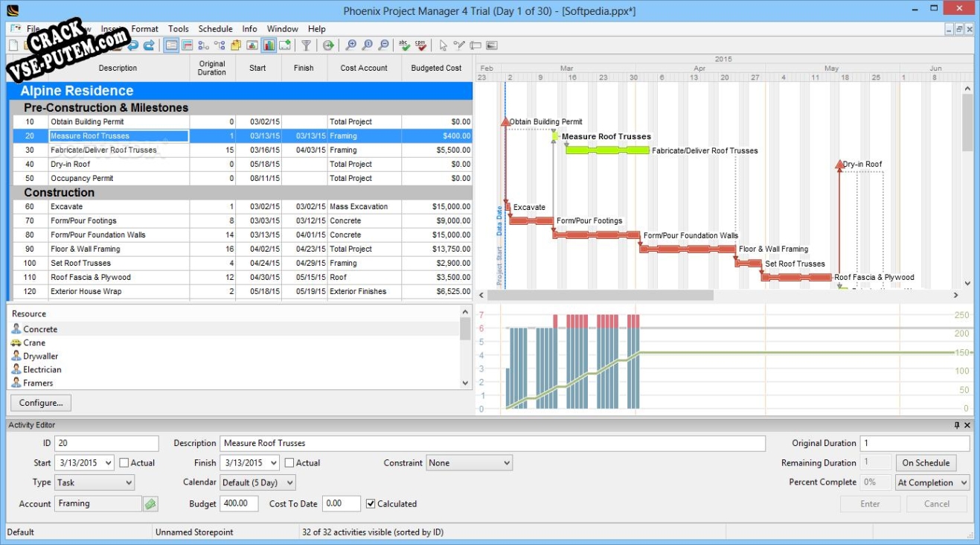Toggle the bar chart view icon
The width and height of the screenshot is (980, 545).
tap(188, 45)
